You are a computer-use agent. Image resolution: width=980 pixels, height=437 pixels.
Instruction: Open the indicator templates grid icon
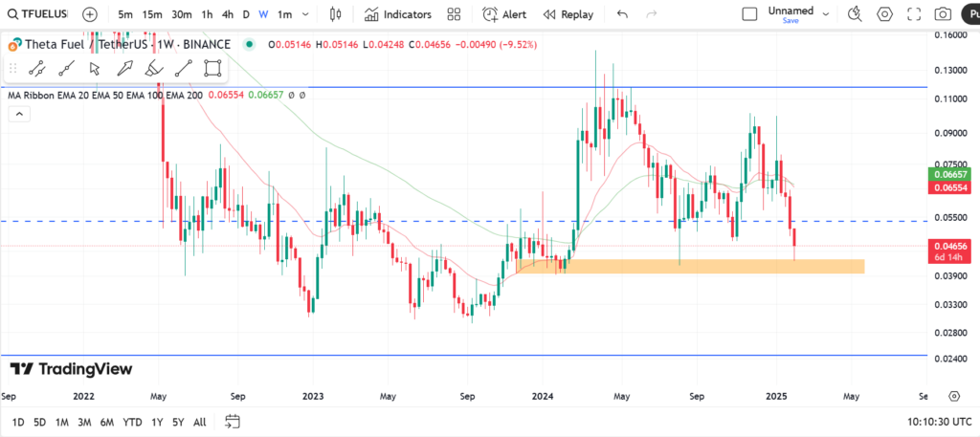click(454, 14)
